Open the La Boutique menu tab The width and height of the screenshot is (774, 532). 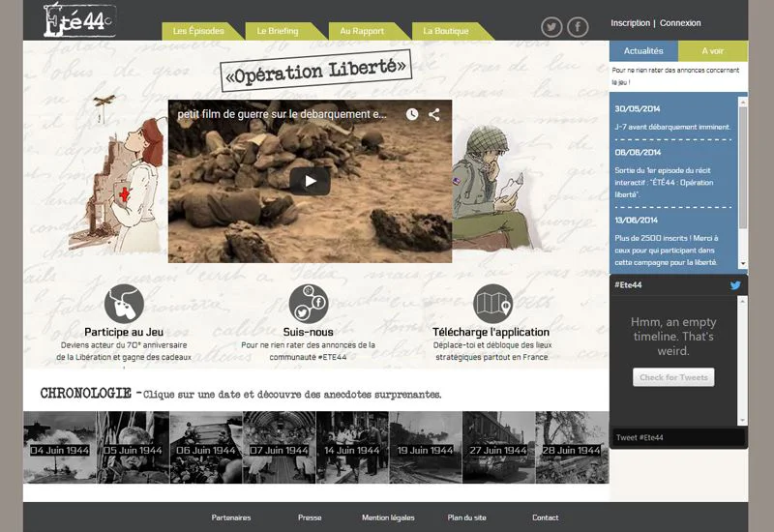click(x=446, y=31)
